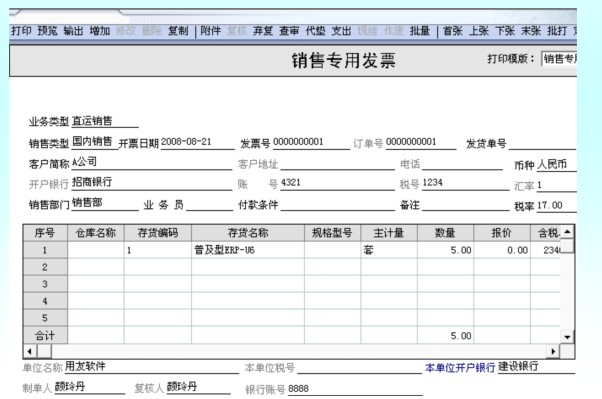Click the 序号 column header
Screen dimensions: 602x399
pos(45,233)
